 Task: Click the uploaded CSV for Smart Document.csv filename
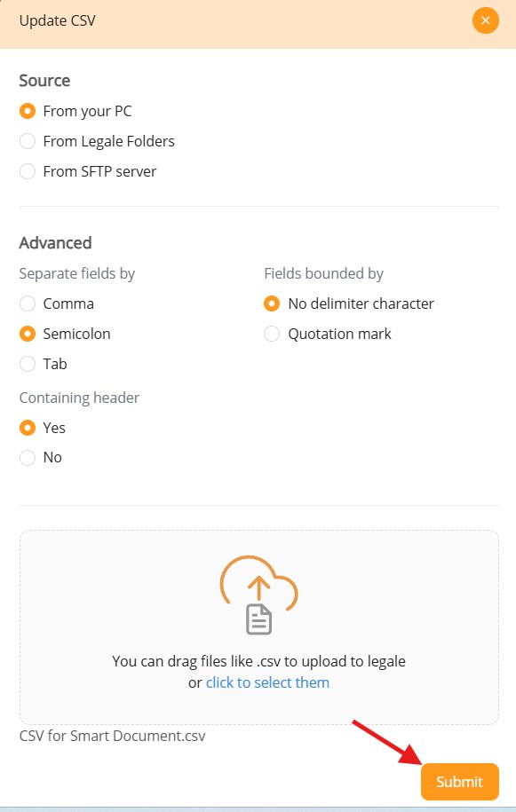click(x=113, y=736)
